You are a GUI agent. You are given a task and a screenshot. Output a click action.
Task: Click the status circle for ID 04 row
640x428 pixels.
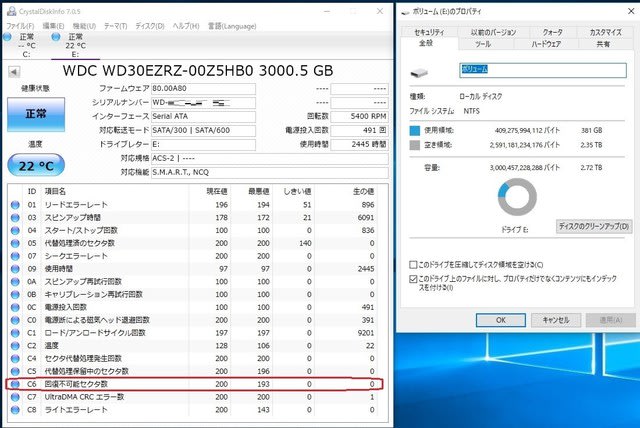click(15, 231)
